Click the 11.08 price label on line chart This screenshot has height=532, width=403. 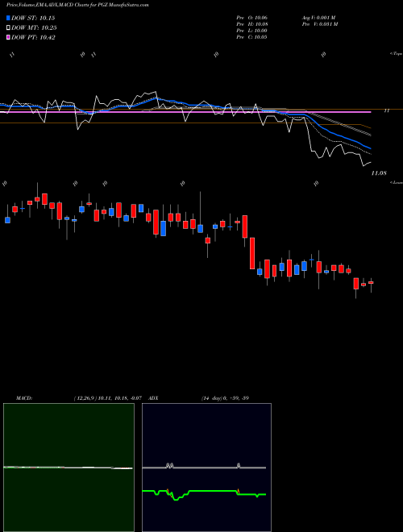click(x=379, y=173)
